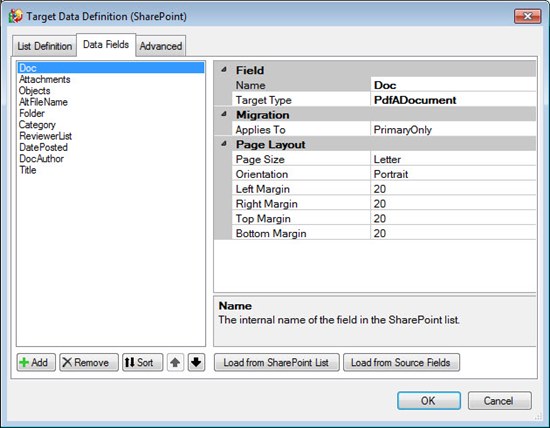Click the Page Size value Letter

(453, 159)
